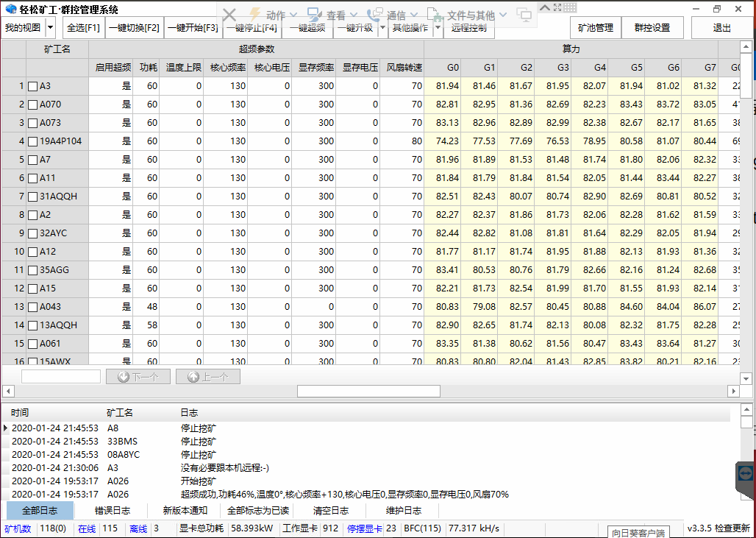The image size is (756, 538).
Task: Click the 矿池管理 button
Action: pyautogui.click(x=595, y=28)
